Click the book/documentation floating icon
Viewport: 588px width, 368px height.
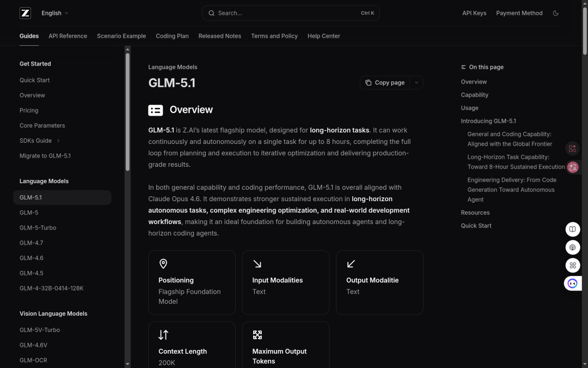pyautogui.click(x=572, y=229)
